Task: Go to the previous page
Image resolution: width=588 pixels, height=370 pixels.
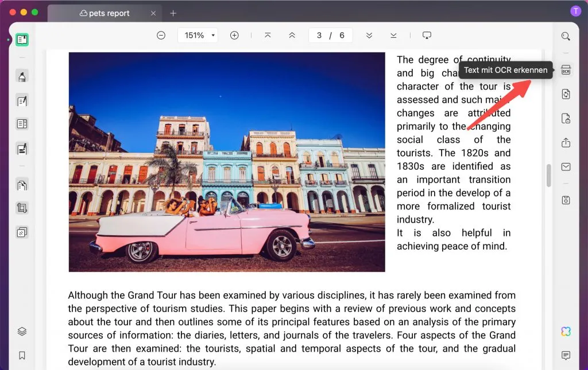Action: tap(292, 35)
